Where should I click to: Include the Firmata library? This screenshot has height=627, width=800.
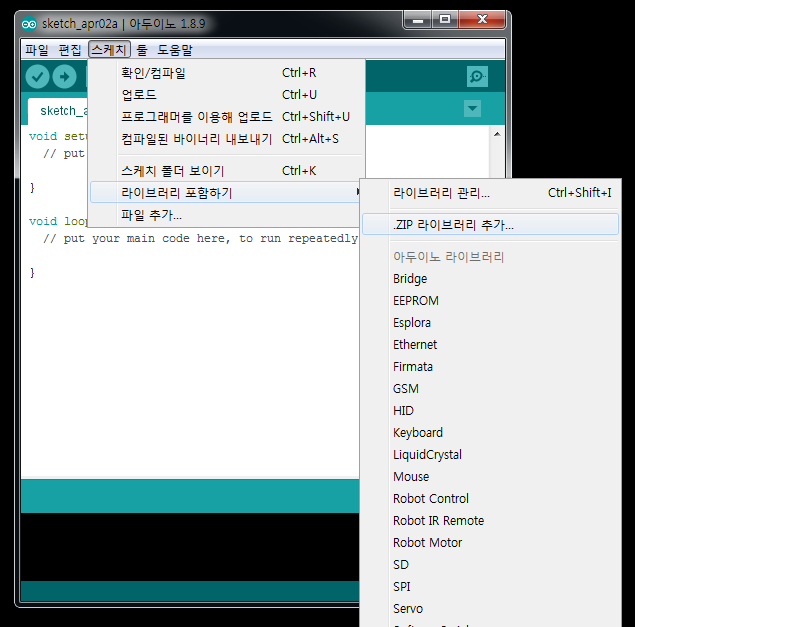[490, 366]
